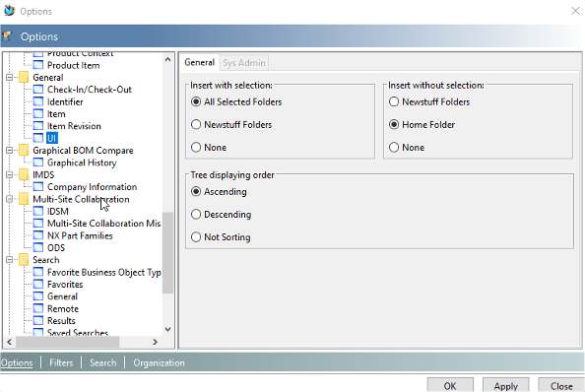Click the IDSM page icon
The height and width of the screenshot is (392, 585).
(38, 211)
